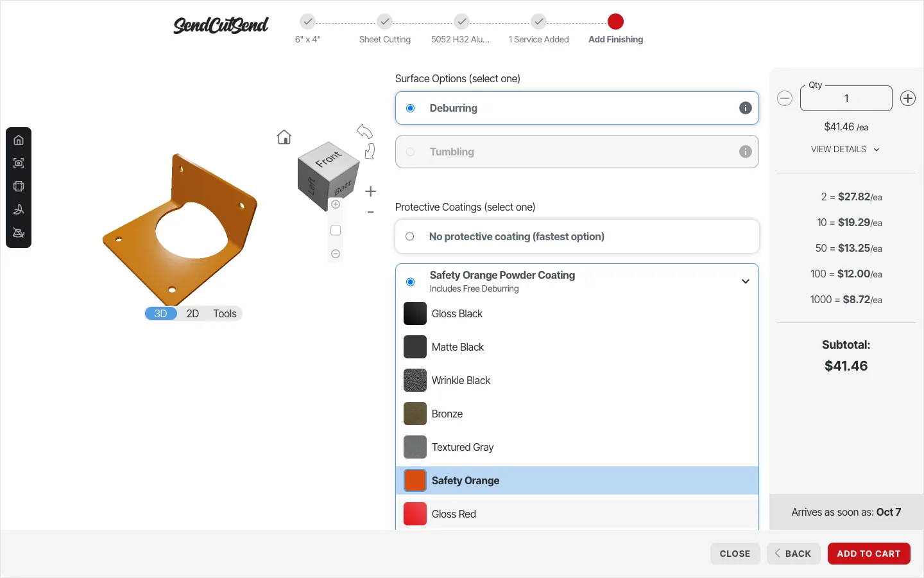Click the curved back arrow above the view cube
Screen dimensions: 924x578
point(364,131)
